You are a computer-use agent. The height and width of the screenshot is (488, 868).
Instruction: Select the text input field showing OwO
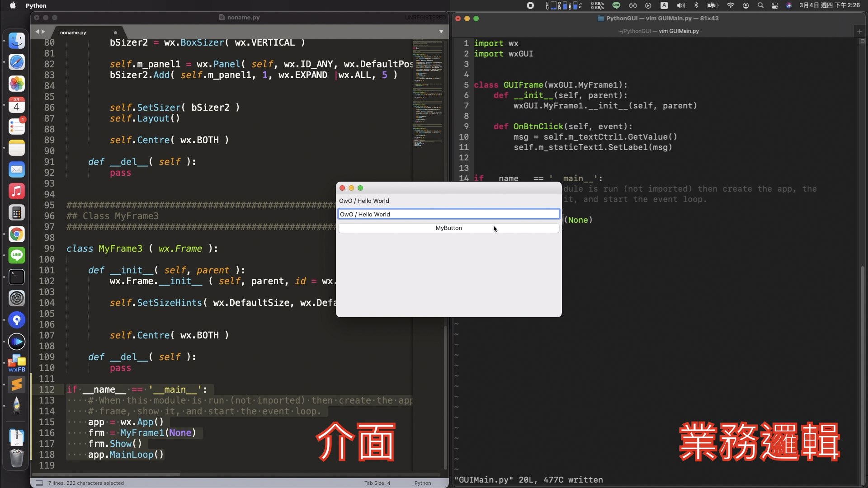448,214
